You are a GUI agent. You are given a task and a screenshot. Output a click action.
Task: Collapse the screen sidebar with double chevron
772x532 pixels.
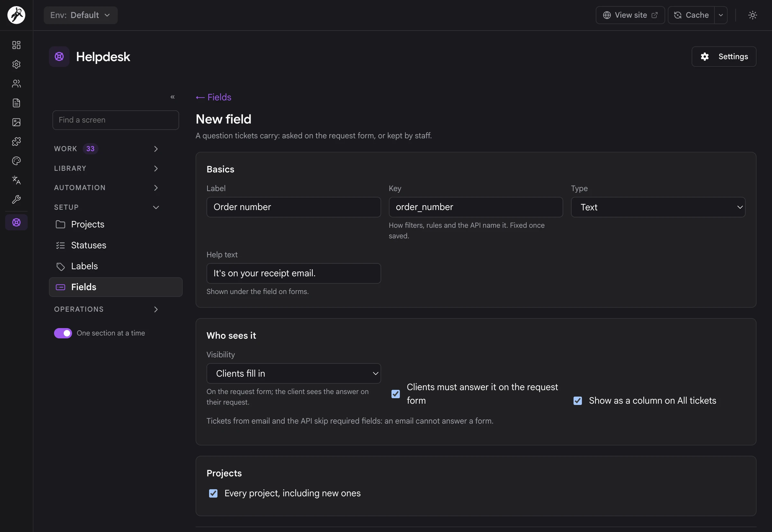(173, 97)
